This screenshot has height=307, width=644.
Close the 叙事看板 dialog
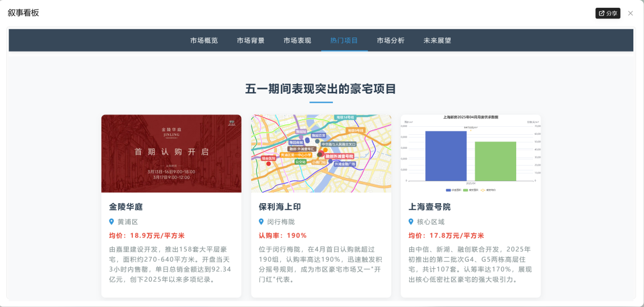[x=631, y=13]
